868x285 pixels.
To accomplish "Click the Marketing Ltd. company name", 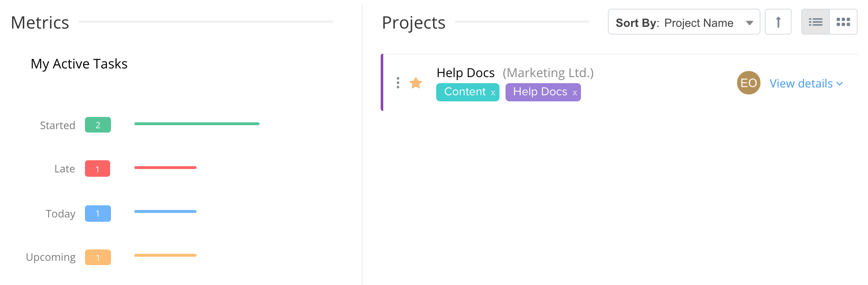I will point(548,73).
